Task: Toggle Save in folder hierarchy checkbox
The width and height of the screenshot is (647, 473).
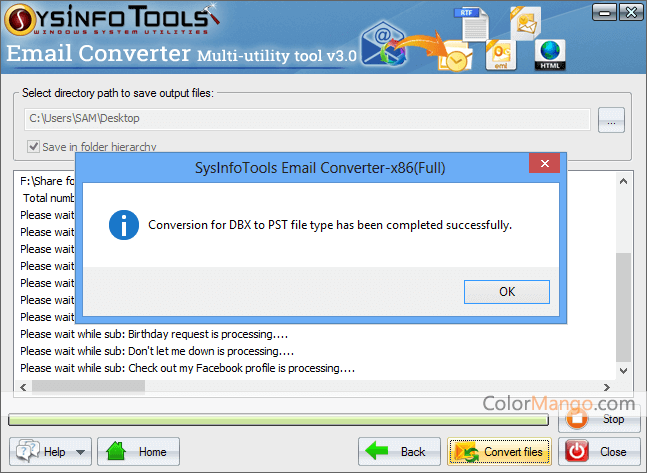Action: [33, 147]
